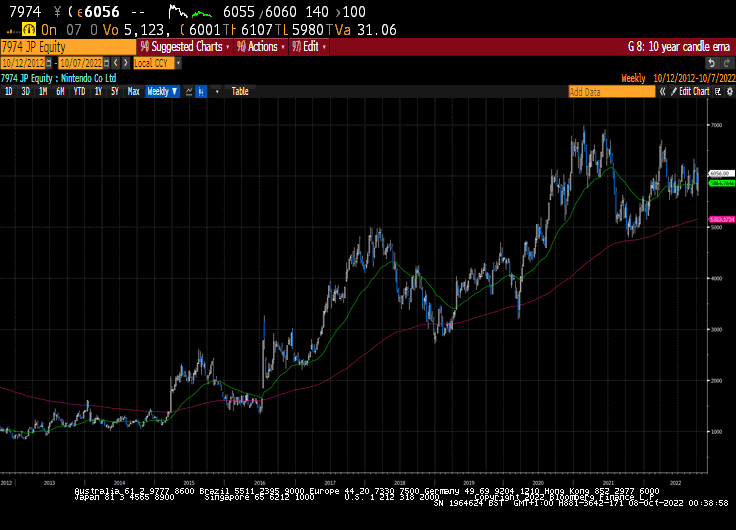Click the 1000 price axis label
This screenshot has width=736, height=530.
tap(716, 432)
